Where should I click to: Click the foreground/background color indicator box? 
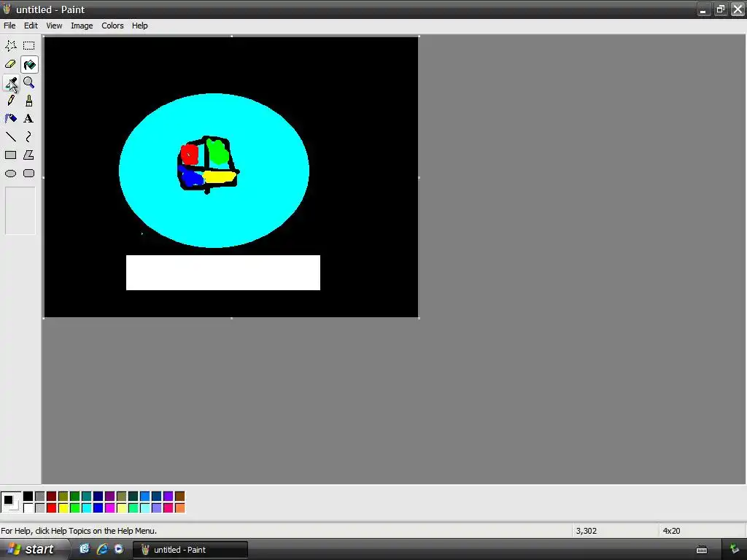point(10,502)
